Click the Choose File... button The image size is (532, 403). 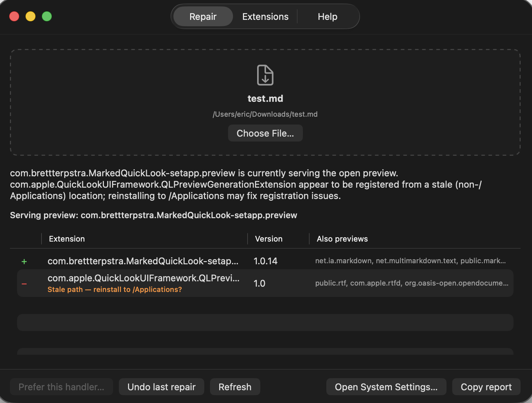(x=265, y=133)
